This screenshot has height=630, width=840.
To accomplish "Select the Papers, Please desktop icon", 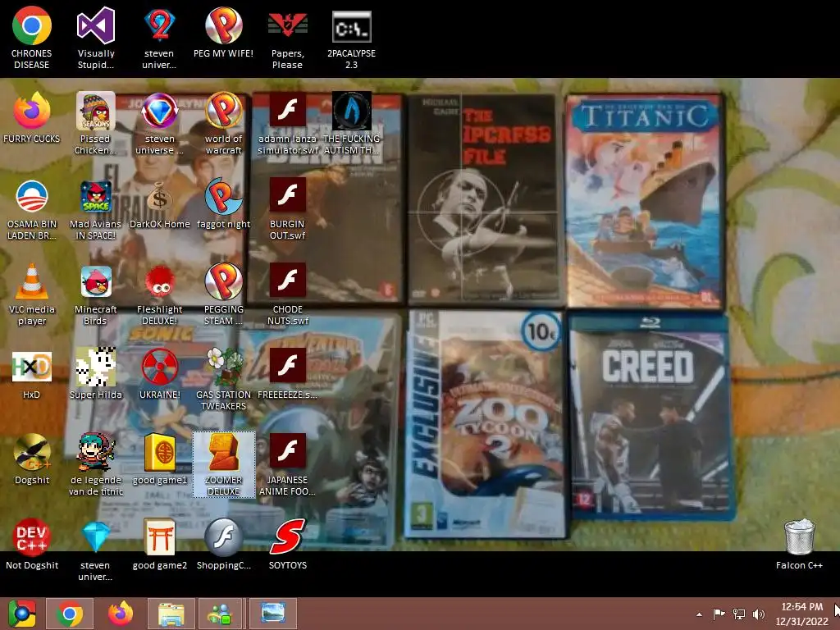I will [288, 38].
